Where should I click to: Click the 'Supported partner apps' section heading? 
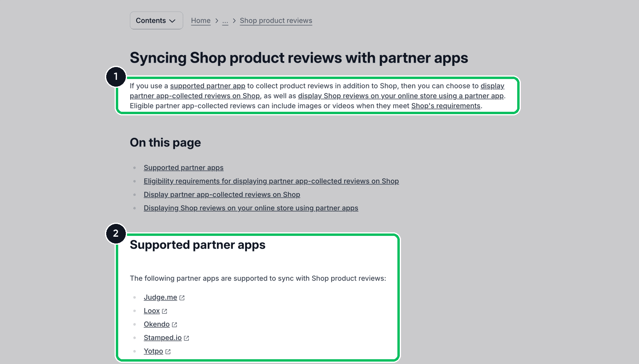[198, 245]
